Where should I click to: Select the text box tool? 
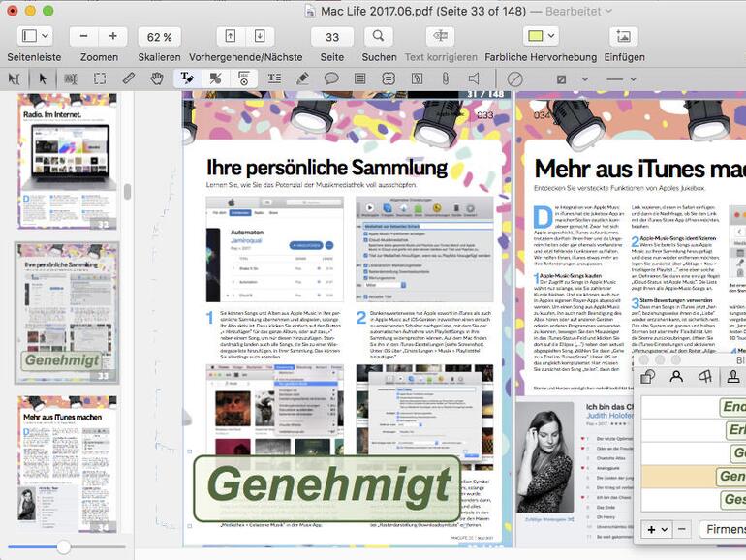coord(274,78)
